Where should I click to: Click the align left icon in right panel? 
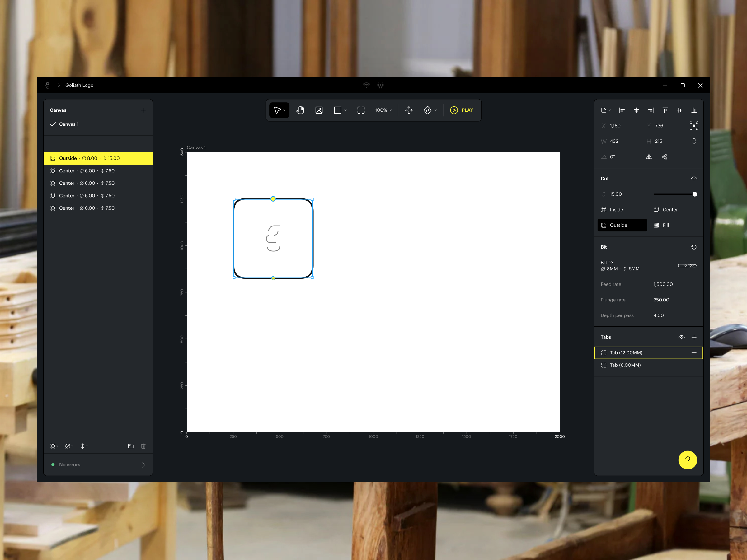622,110
